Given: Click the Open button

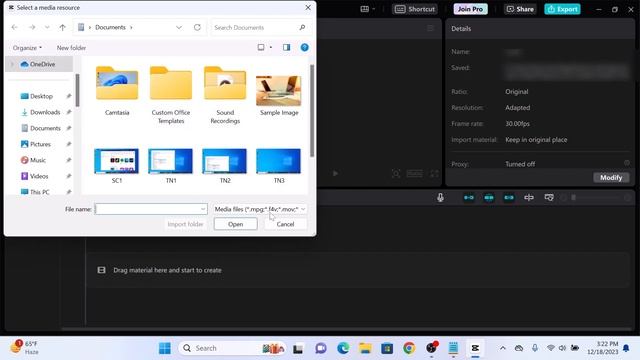Looking at the screenshot, I should click(x=236, y=224).
